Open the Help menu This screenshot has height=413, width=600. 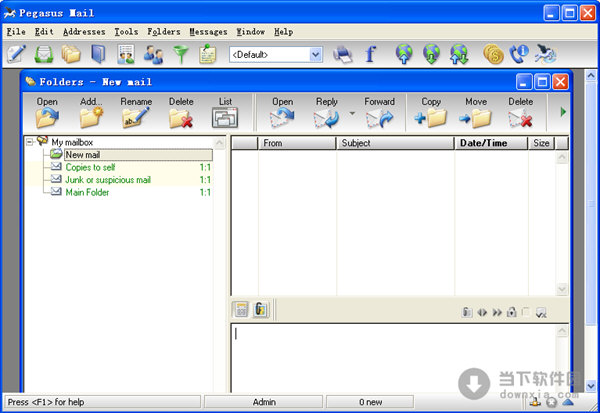284,32
